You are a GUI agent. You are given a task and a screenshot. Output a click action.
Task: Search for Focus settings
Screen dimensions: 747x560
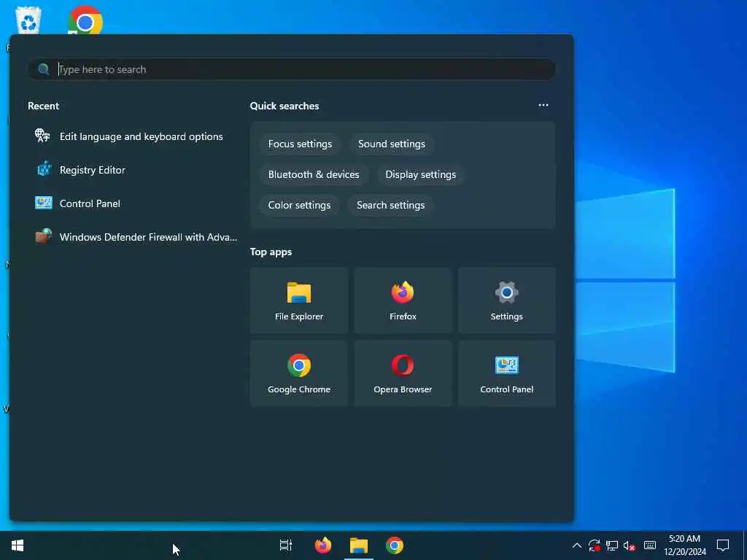[x=300, y=144]
